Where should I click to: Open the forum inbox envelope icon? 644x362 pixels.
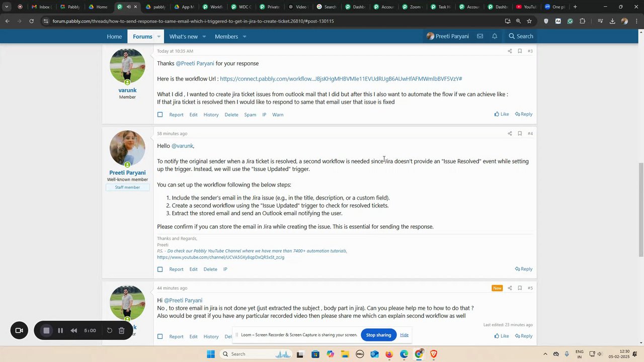(480, 36)
